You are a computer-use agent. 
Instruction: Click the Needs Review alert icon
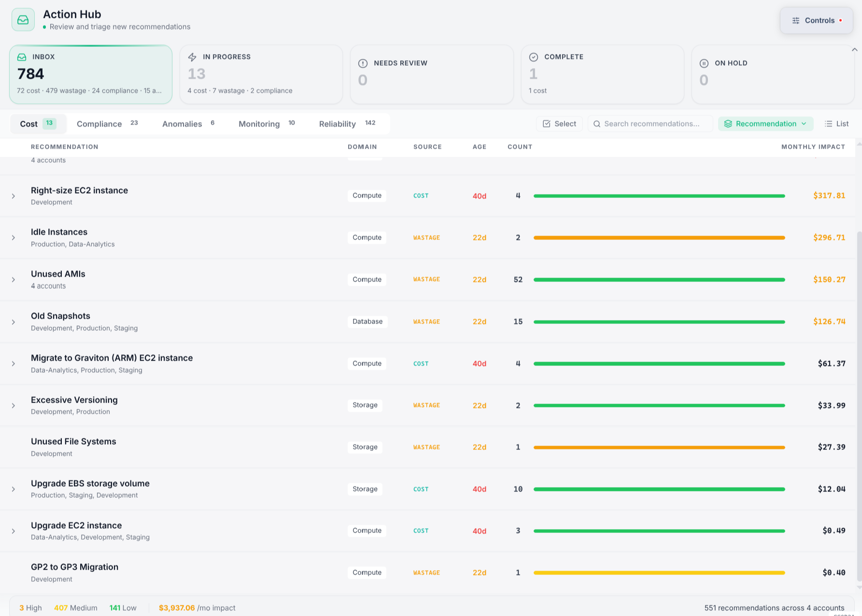tap(363, 63)
